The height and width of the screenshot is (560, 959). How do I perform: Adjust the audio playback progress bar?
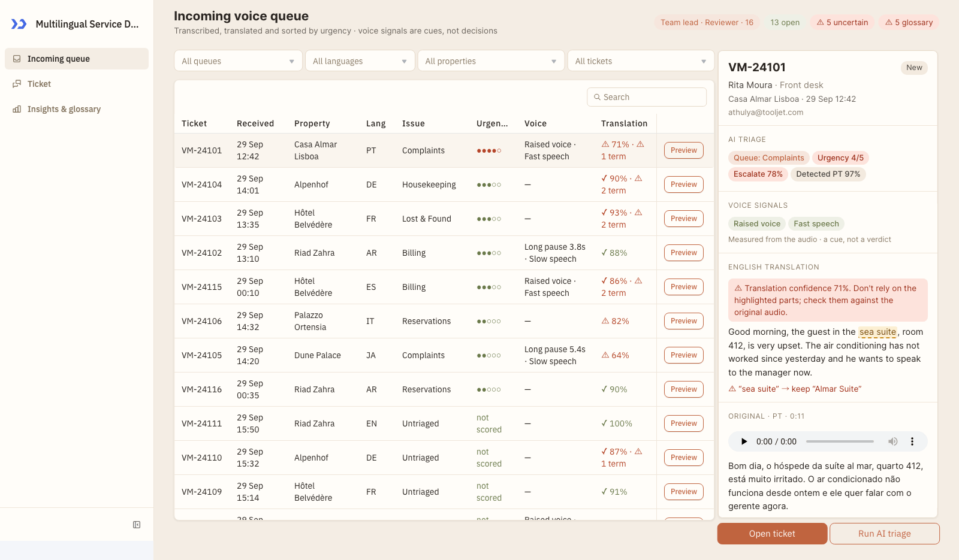click(840, 441)
